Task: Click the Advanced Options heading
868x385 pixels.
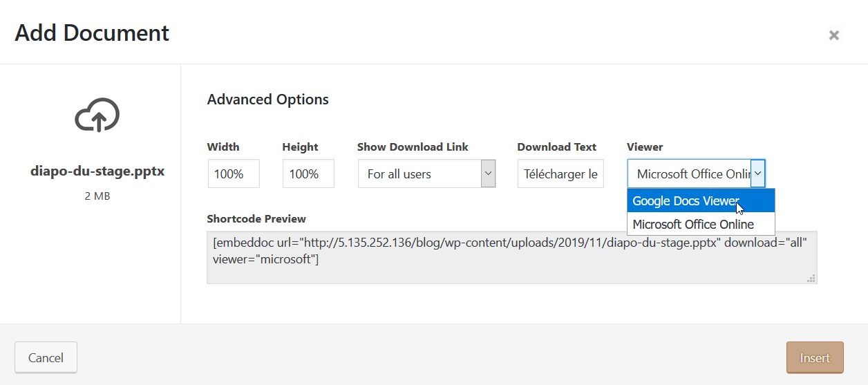Action: pos(268,100)
